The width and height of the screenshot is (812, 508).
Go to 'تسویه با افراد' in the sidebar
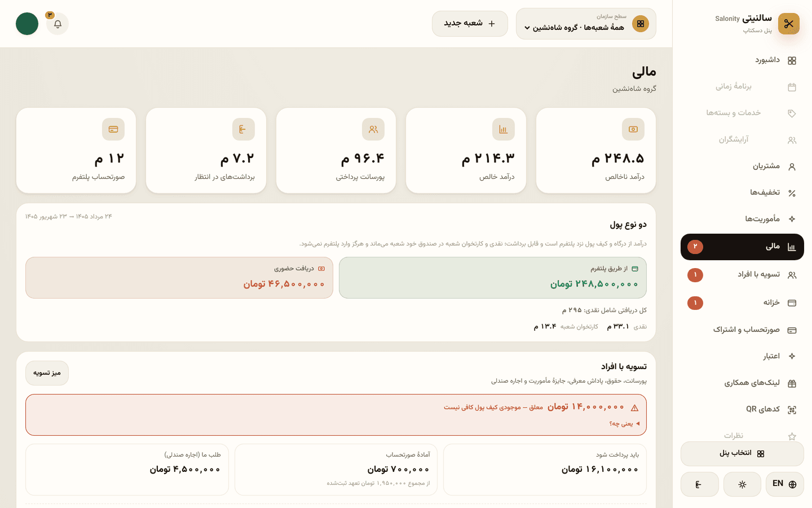pyautogui.click(x=742, y=275)
